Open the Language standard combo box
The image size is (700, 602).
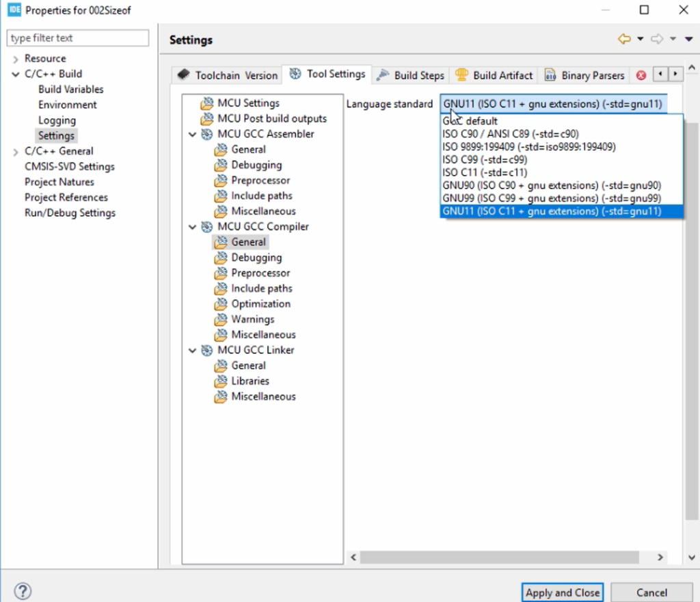pyautogui.click(x=554, y=104)
